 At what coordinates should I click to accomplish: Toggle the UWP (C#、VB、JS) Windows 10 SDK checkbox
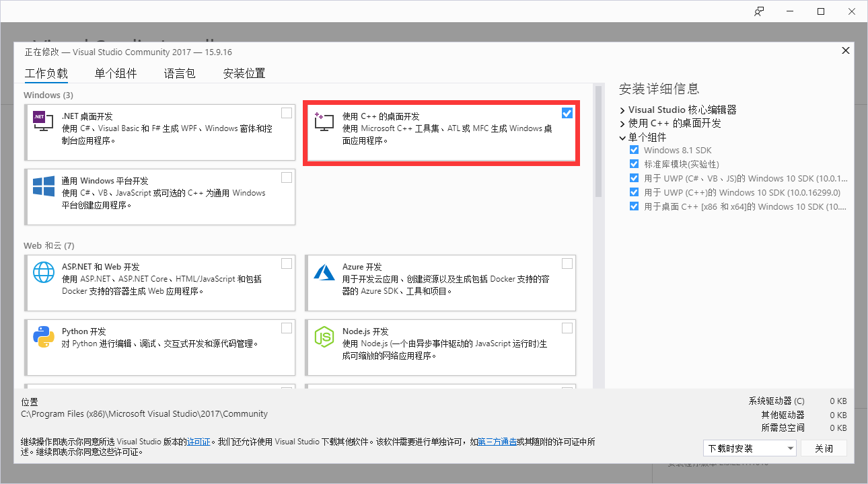click(x=634, y=178)
